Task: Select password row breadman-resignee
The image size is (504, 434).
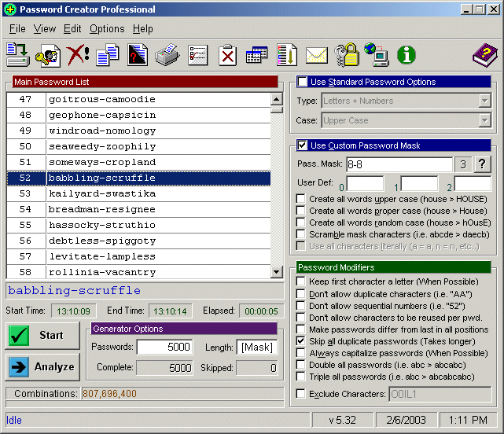Action: coord(138,210)
